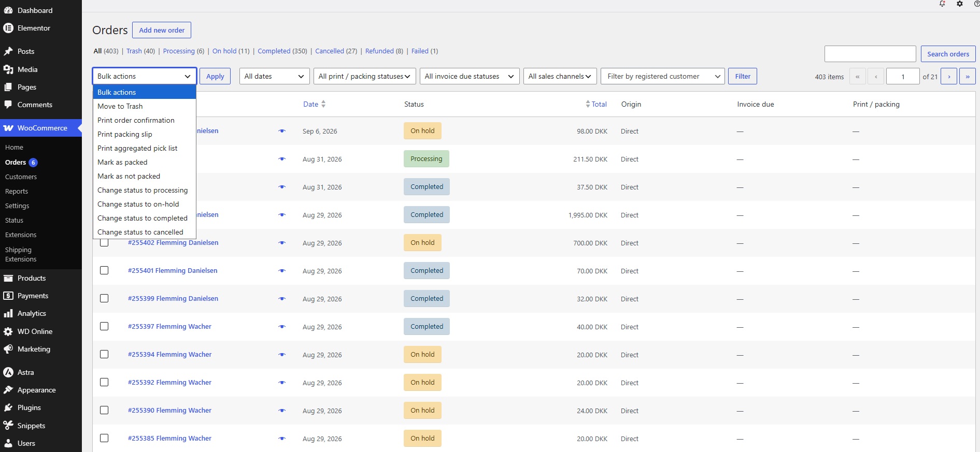This screenshot has width=980, height=452.
Task: Tick checkbox for order #255392
Action: [x=104, y=382]
